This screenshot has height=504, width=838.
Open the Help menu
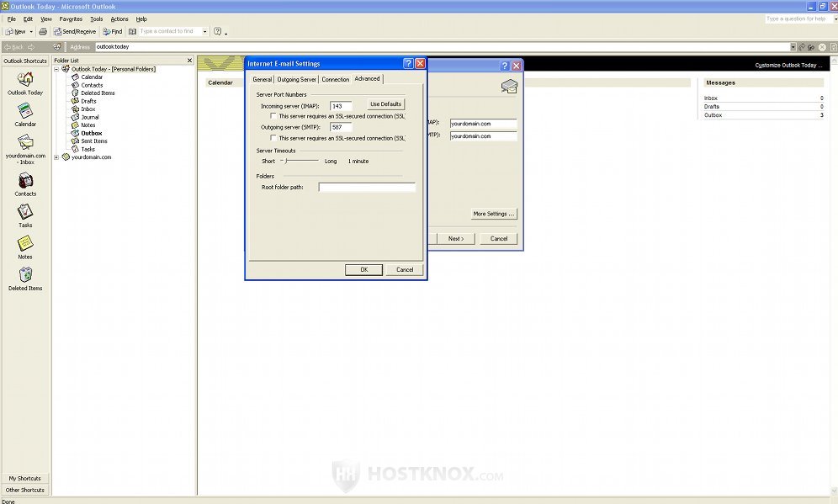[x=141, y=19]
